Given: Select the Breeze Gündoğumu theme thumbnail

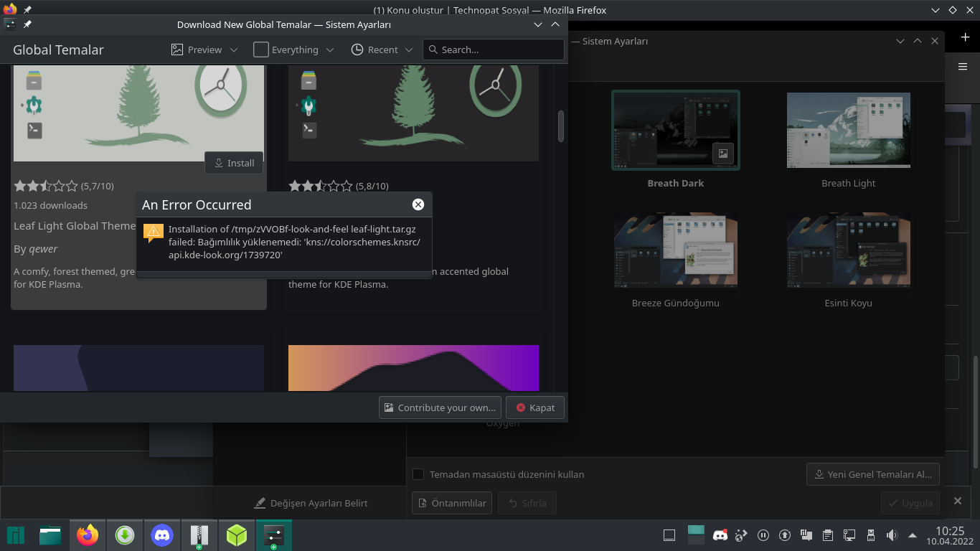Looking at the screenshot, I should pos(676,250).
